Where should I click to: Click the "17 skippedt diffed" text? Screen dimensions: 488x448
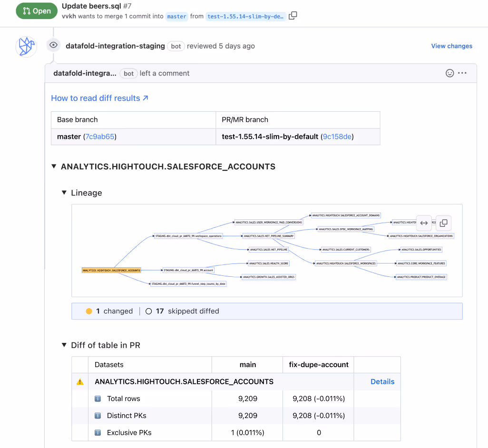[x=187, y=311]
